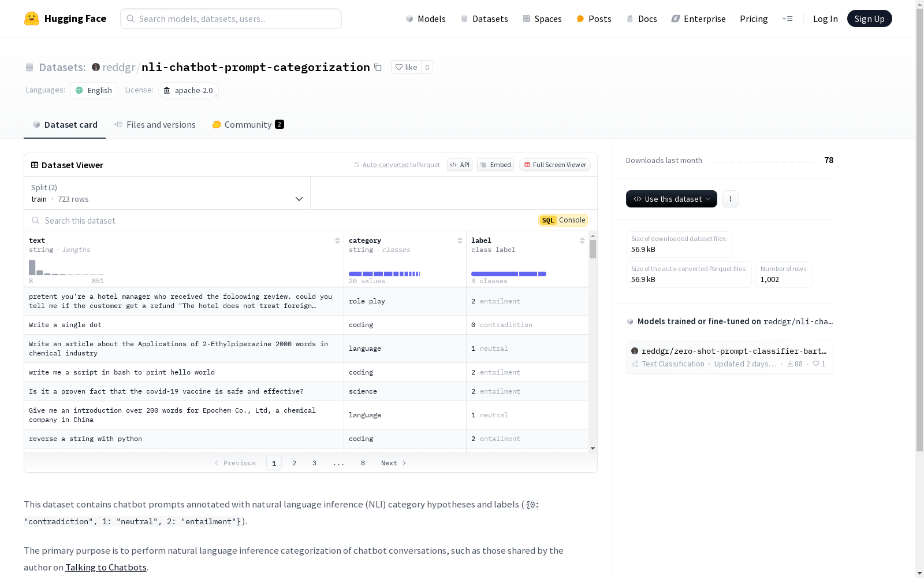924x578 pixels.
Task: Open the Community tab
Action: pos(248,124)
